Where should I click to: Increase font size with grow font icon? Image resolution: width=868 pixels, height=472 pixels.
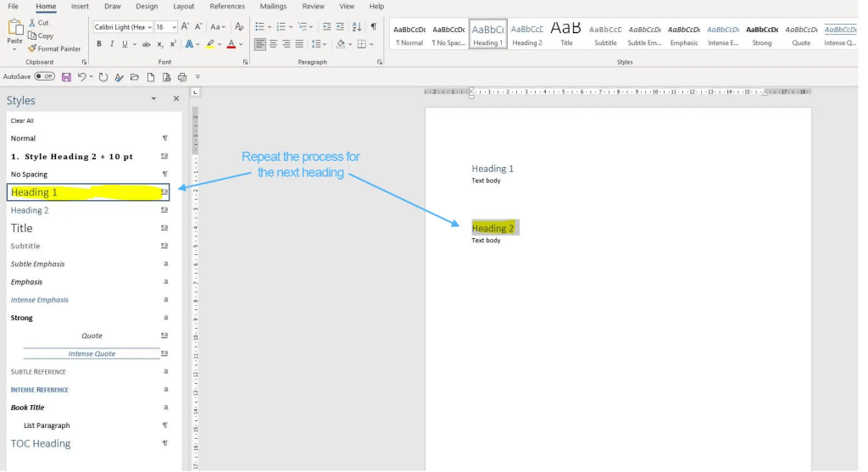(185, 26)
